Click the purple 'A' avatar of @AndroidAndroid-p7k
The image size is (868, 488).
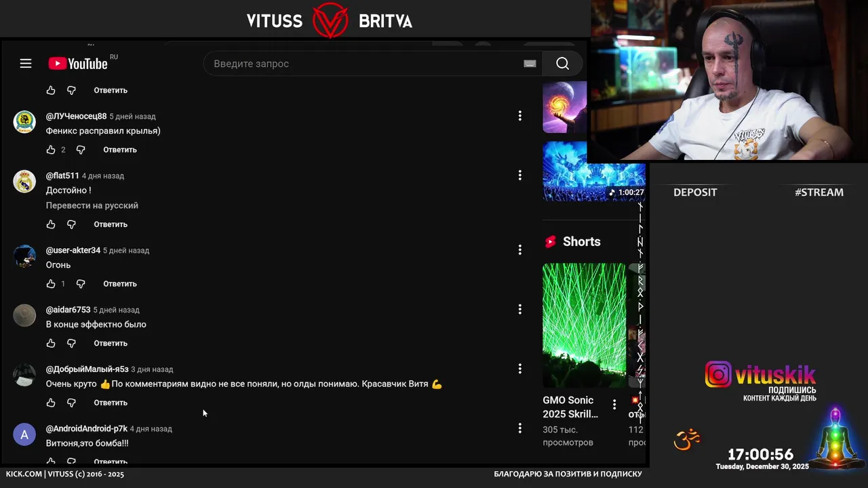[x=24, y=434]
